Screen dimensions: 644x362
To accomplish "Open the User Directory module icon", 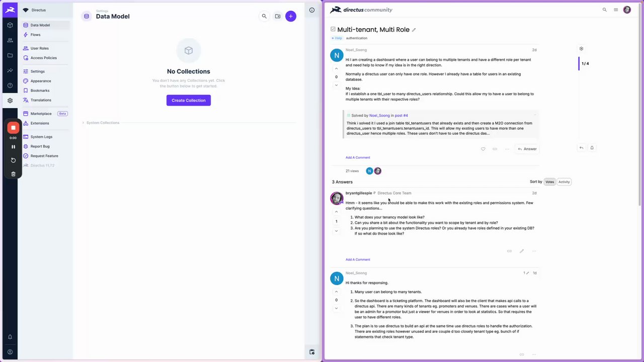I will click(10, 40).
